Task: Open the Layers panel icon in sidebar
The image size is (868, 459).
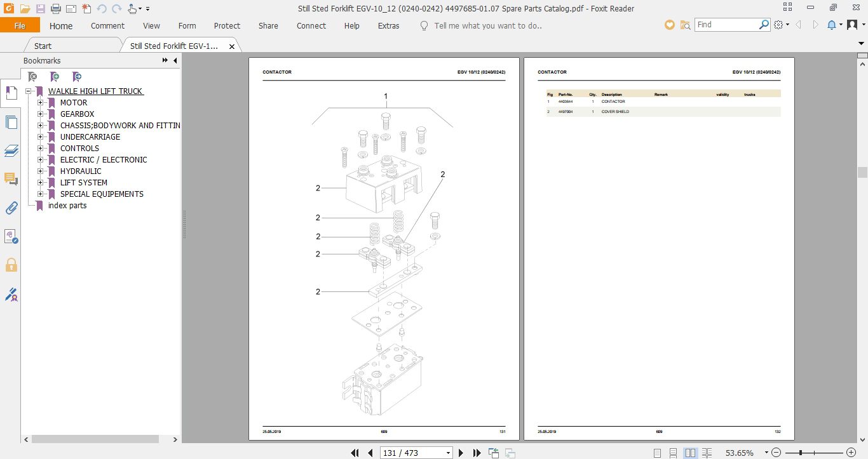Action: pyautogui.click(x=11, y=150)
